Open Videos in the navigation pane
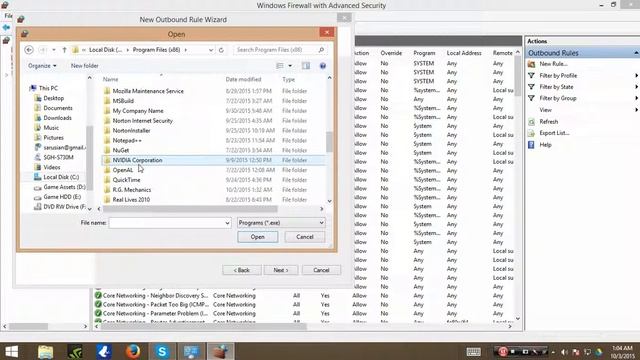The image size is (640, 360). click(52, 167)
